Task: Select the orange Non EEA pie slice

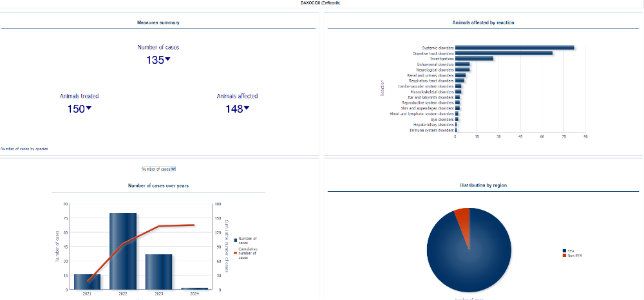Action: tap(462, 215)
